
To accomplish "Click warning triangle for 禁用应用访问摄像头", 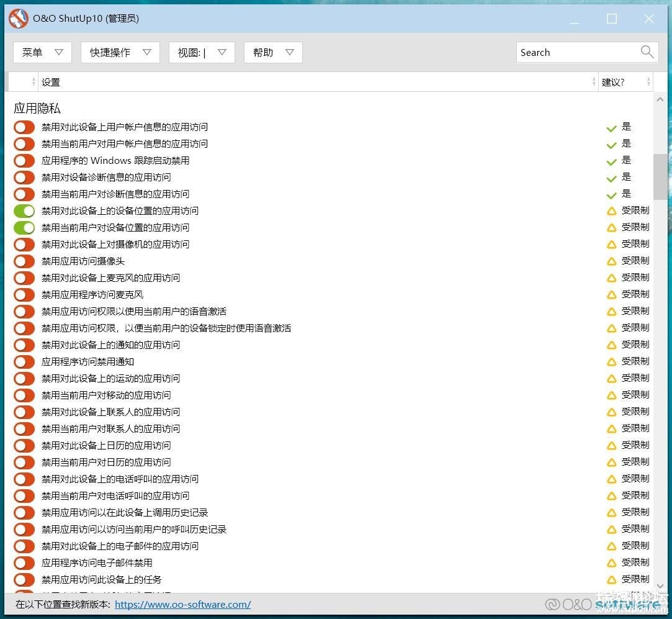I will pyautogui.click(x=612, y=261).
